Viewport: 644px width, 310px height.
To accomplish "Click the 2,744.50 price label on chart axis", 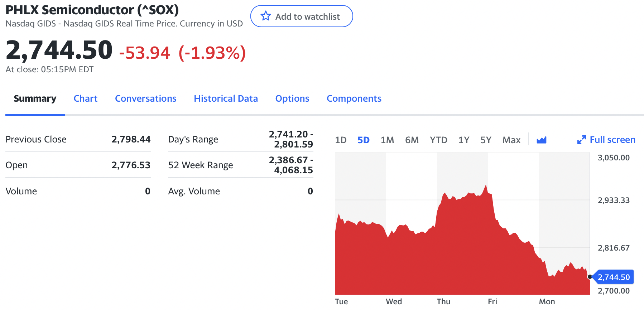I will 614,277.
